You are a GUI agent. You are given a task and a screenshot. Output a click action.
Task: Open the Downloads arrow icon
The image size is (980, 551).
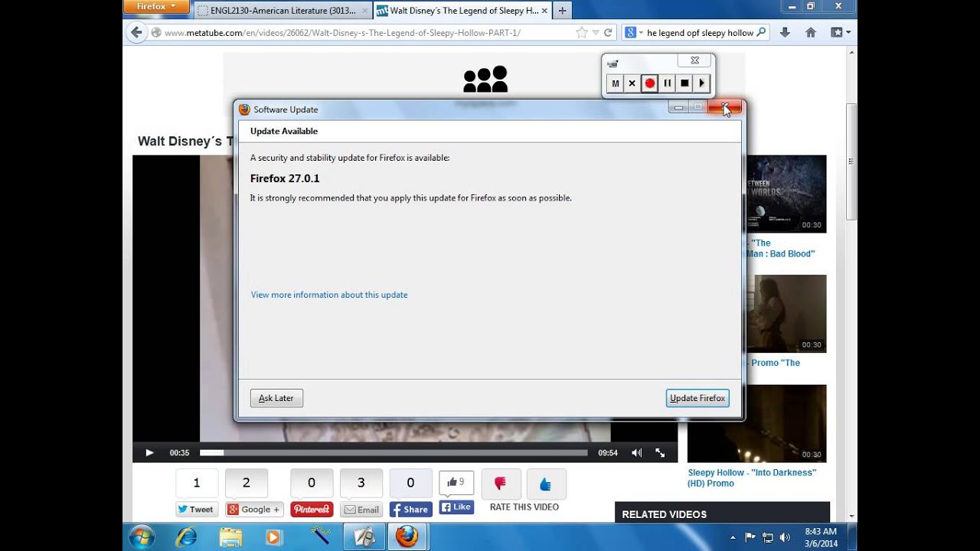pyautogui.click(x=785, y=33)
